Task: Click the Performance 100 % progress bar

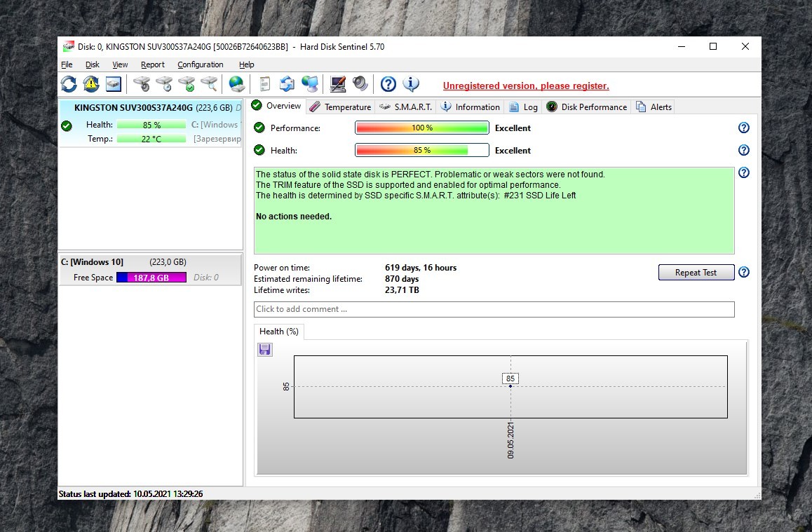Action: [x=422, y=128]
